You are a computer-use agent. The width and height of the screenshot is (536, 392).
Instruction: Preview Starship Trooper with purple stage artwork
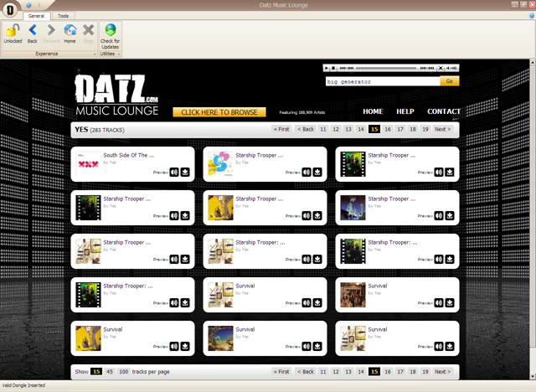[439, 215]
